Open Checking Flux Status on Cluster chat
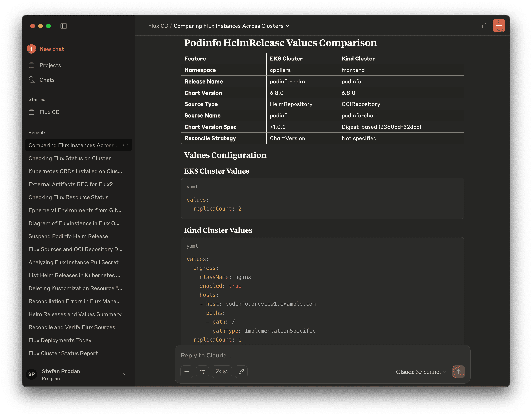Screen dimensions: 532x416 point(70,158)
